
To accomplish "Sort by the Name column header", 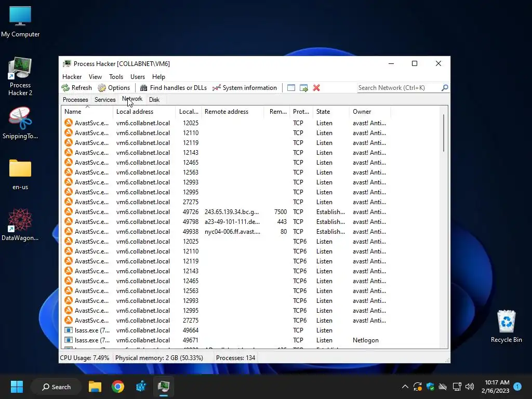I will 87,112.
